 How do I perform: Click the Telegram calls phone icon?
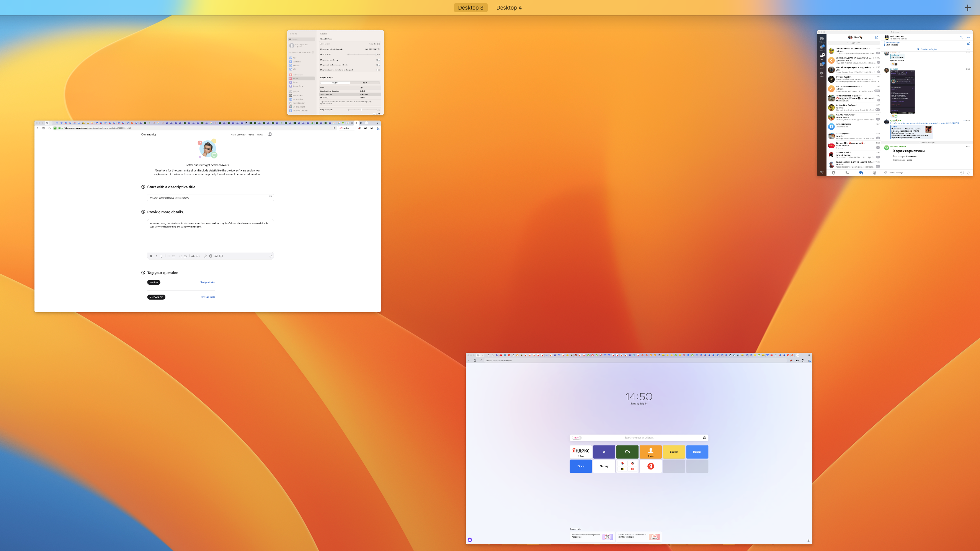(847, 173)
